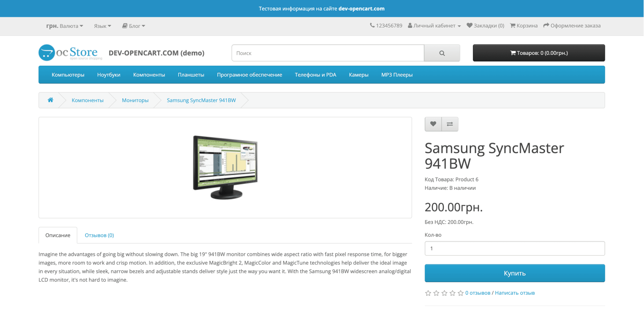Viewport: 644px width, 316px height.
Task: Click the phone number 123456789
Action: click(386, 26)
